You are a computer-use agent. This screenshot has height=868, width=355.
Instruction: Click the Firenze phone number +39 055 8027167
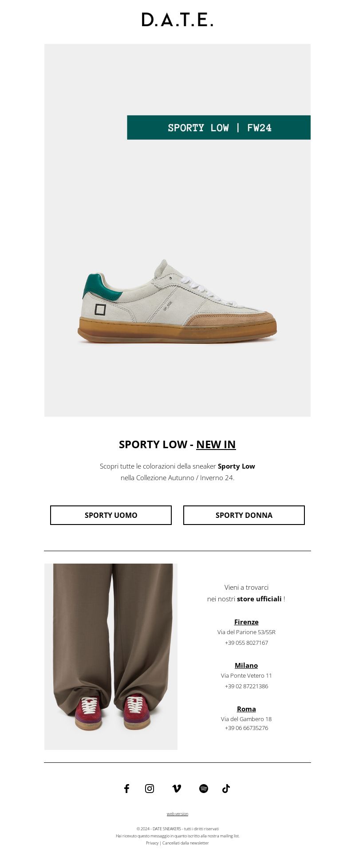(246, 643)
